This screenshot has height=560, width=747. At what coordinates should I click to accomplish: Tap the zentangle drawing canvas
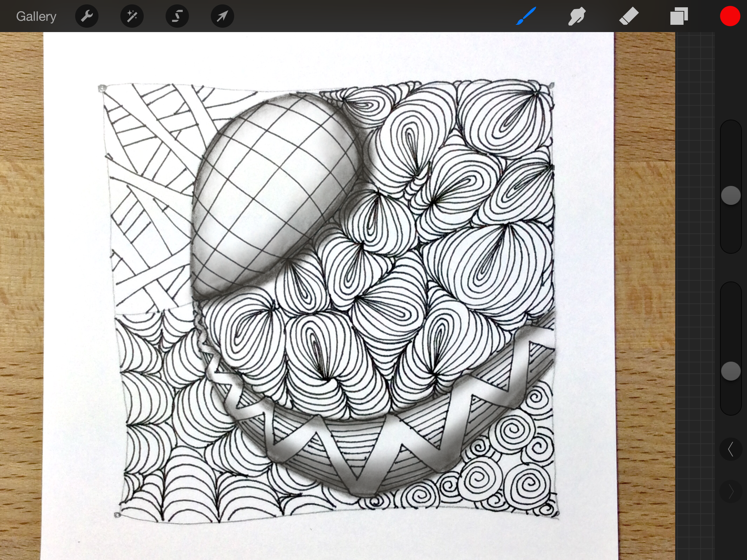pyautogui.click(x=337, y=296)
